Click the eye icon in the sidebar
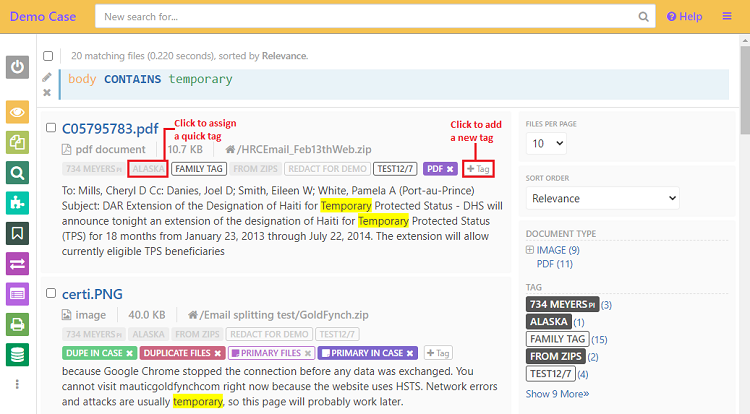The height and width of the screenshot is (414, 750). click(x=18, y=112)
